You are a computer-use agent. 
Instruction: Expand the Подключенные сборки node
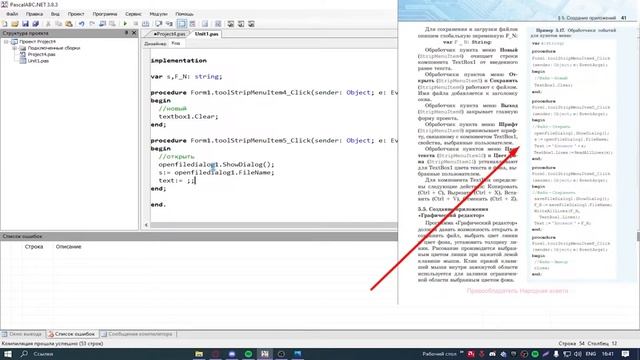(x=15, y=48)
